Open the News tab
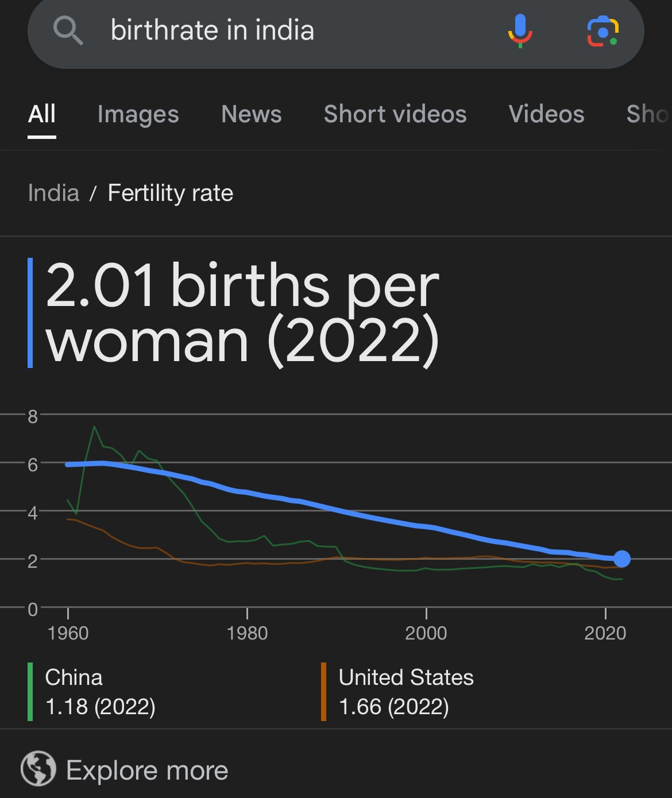 252,114
